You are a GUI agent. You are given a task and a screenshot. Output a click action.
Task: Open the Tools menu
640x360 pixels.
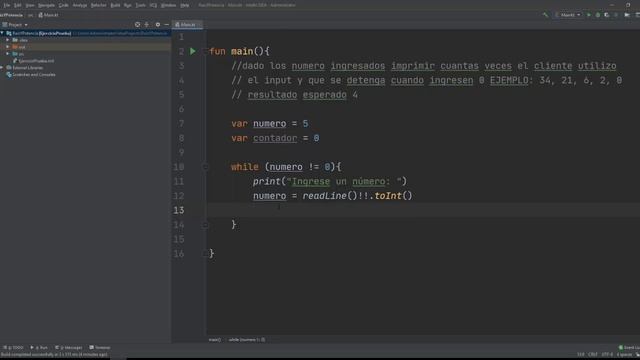tap(140, 5)
